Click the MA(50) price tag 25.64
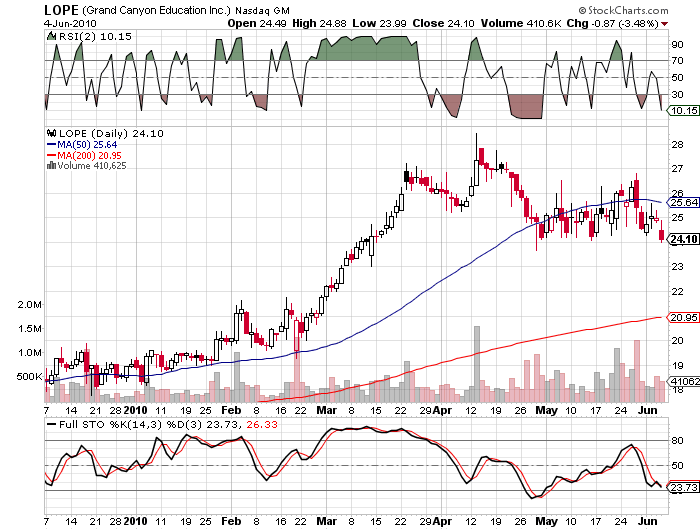700x530 pixels. 683,203
